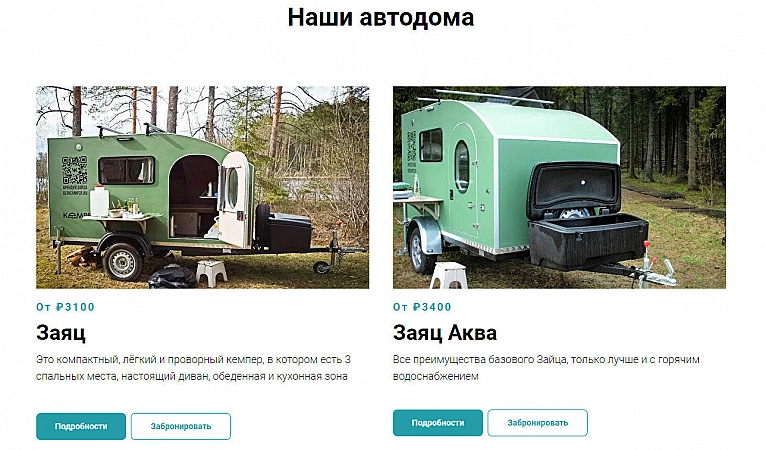Open the Заяц Аква camper photo

559,187
